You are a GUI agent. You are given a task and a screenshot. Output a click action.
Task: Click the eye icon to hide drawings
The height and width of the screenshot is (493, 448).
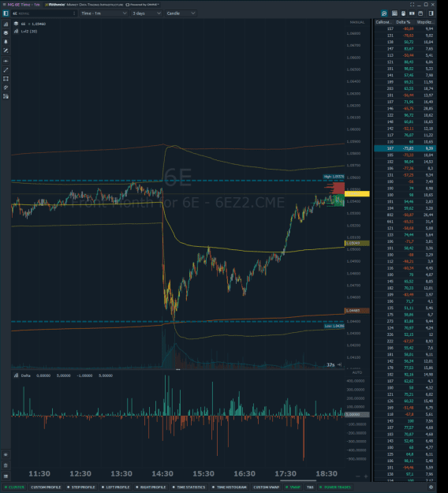point(6,454)
